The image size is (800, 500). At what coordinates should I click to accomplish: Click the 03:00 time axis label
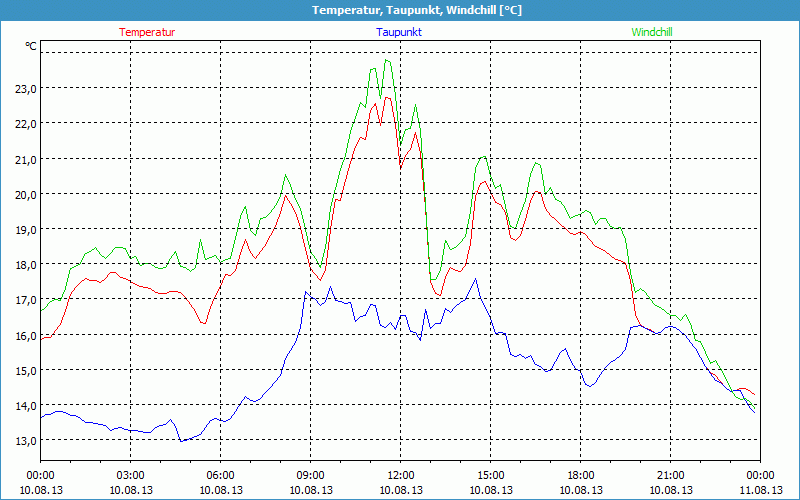pos(131,476)
